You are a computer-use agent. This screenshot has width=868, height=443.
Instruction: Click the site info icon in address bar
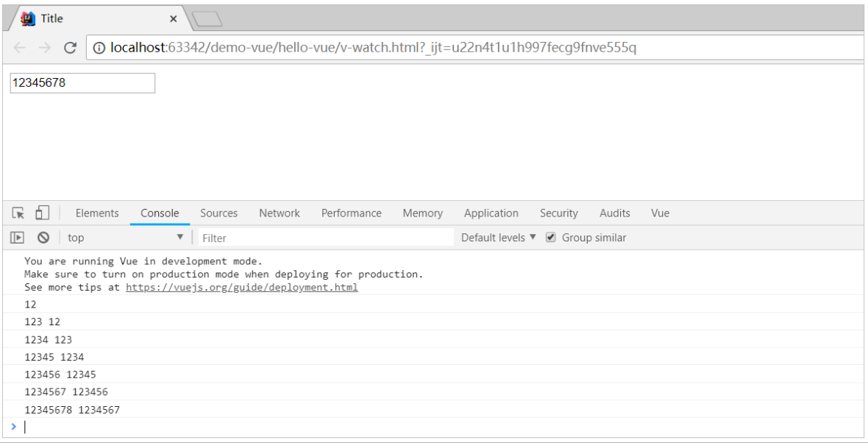tap(99, 48)
